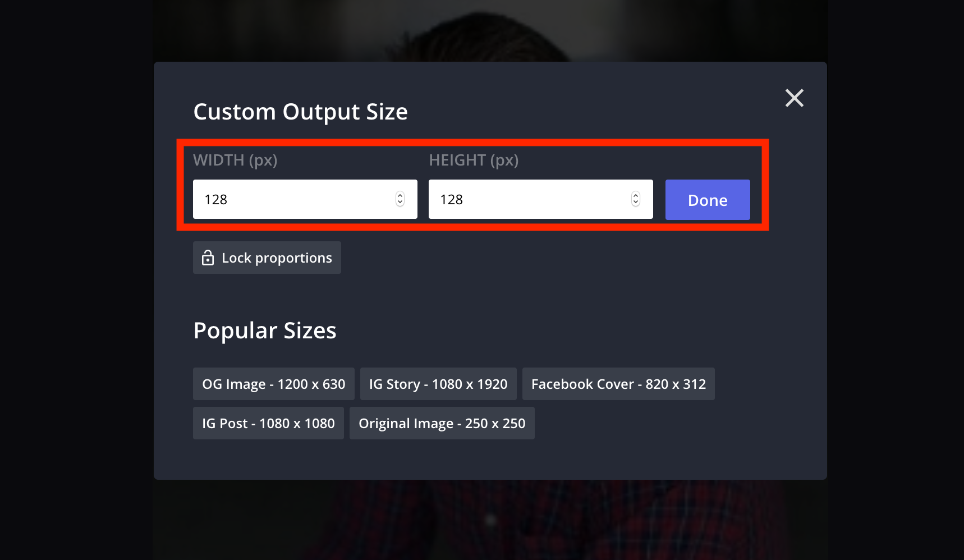Click the down arrow on the width stepper
Viewport: 964px width, 560px height.
(400, 203)
